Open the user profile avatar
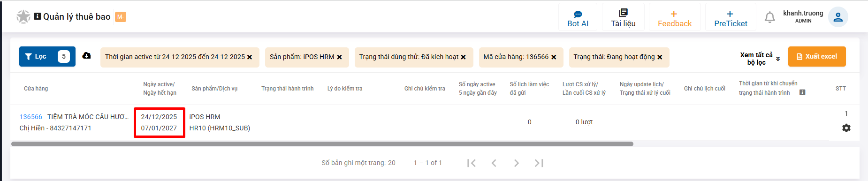The height and width of the screenshot is (181, 868). pos(838,17)
